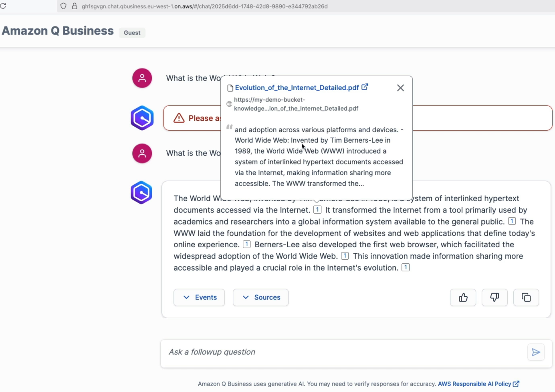This screenshot has width=555, height=392.
Task: Open citation 1 after 'the Internet's evolution.'
Action: pos(406,267)
